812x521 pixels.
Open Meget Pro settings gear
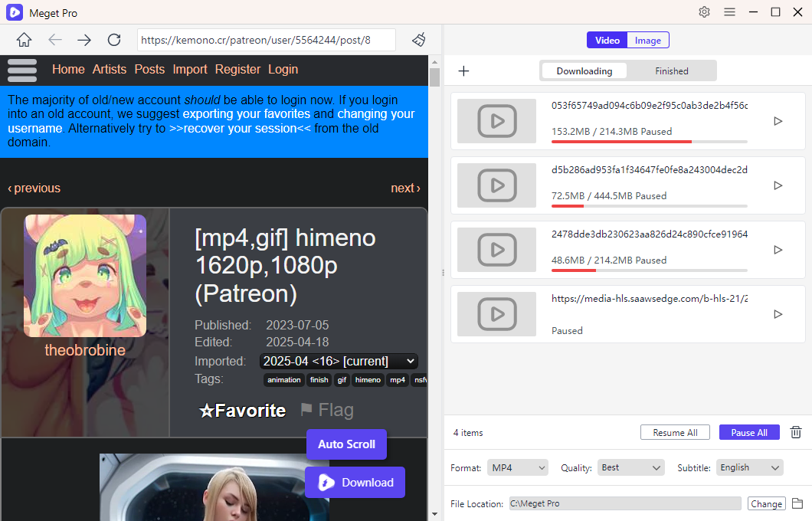pos(704,12)
